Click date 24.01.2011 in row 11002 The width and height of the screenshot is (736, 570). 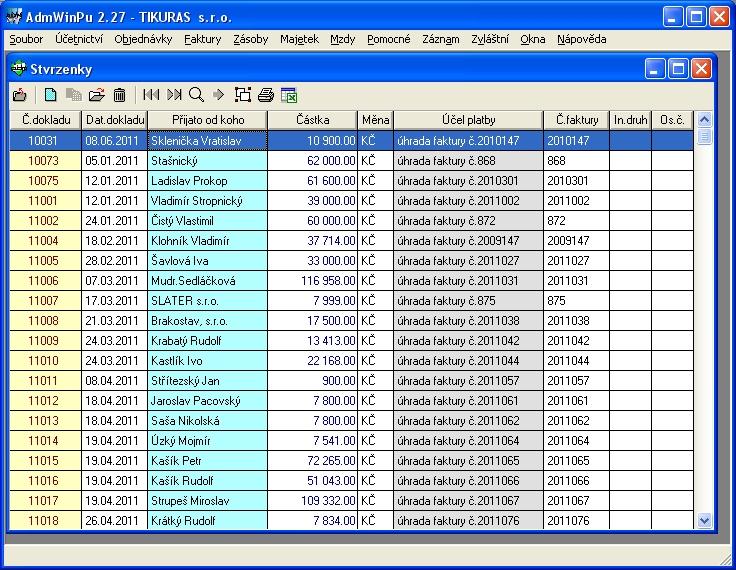[115, 221]
